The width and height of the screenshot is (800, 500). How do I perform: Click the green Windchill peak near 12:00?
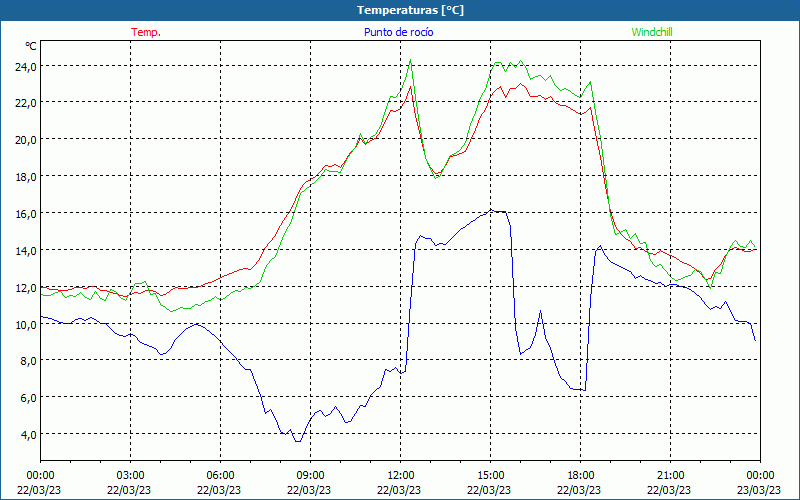point(410,60)
